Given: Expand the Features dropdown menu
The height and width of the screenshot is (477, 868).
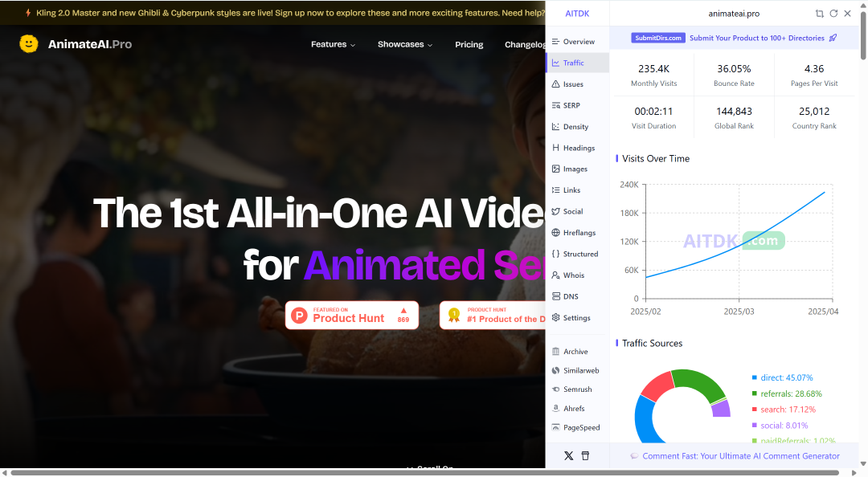Looking at the screenshot, I should click(333, 44).
